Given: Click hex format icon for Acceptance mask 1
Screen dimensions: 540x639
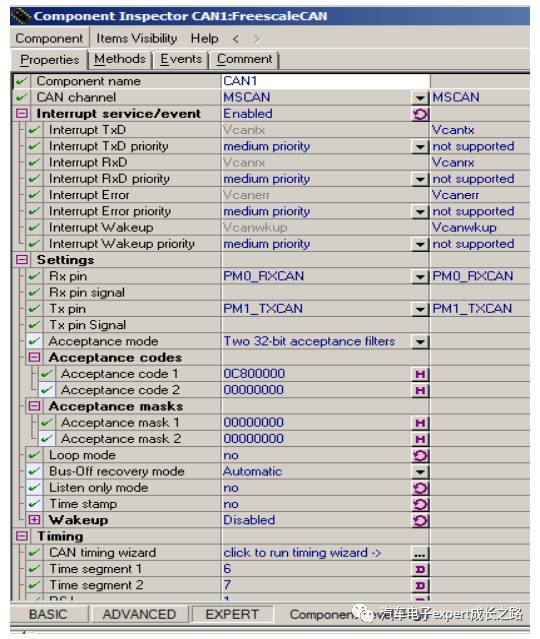Looking at the screenshot, I should coord(420,423).
